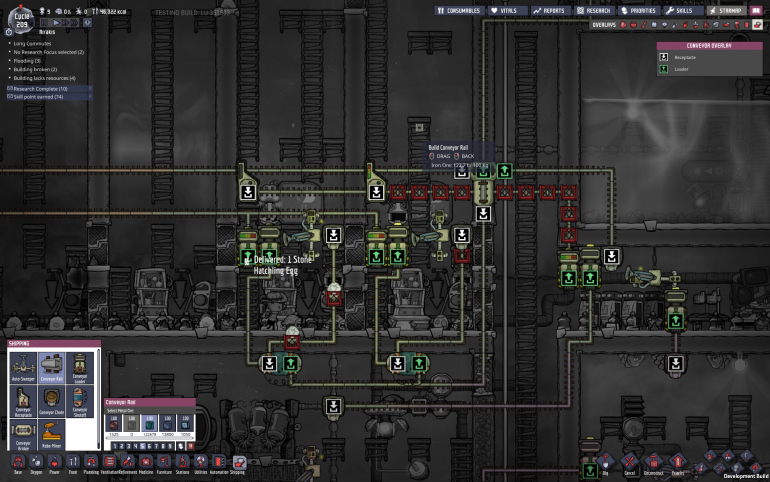
Task: Click the Long Commutes warning
Action: [32, 44]
